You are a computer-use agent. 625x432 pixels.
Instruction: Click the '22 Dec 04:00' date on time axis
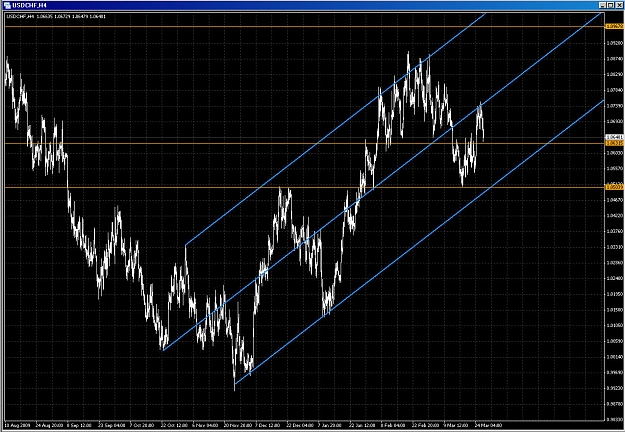point(300,425)
